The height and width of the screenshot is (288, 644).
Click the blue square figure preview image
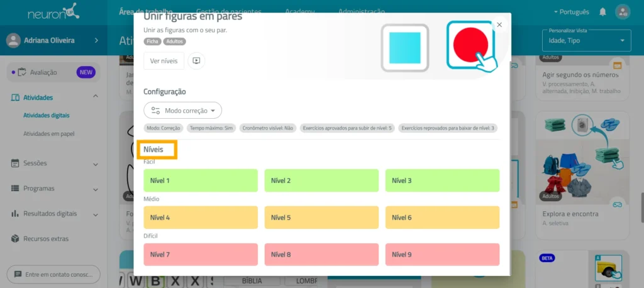tap(405, 48)
